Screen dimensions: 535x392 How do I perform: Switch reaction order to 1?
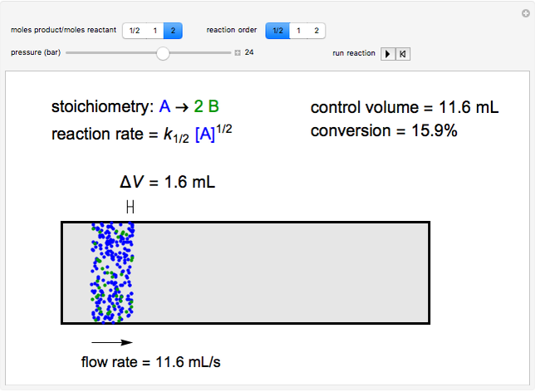tap(298, 31)
